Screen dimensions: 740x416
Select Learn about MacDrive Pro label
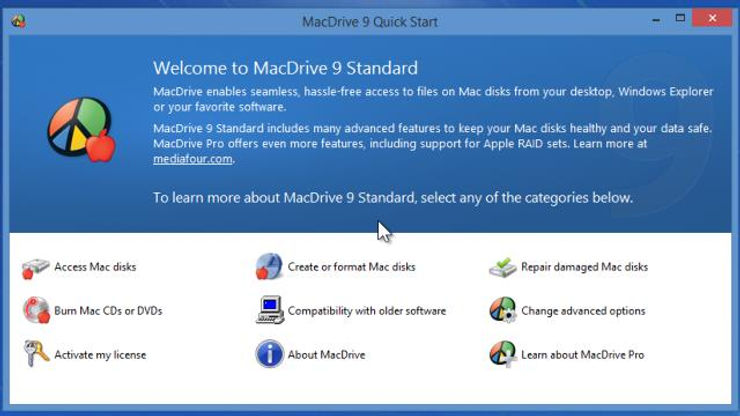click(582, 355)
